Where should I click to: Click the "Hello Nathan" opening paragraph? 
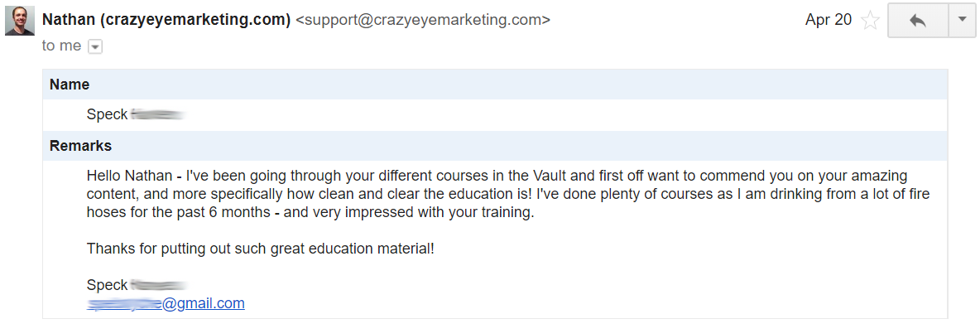pos(508,195)
